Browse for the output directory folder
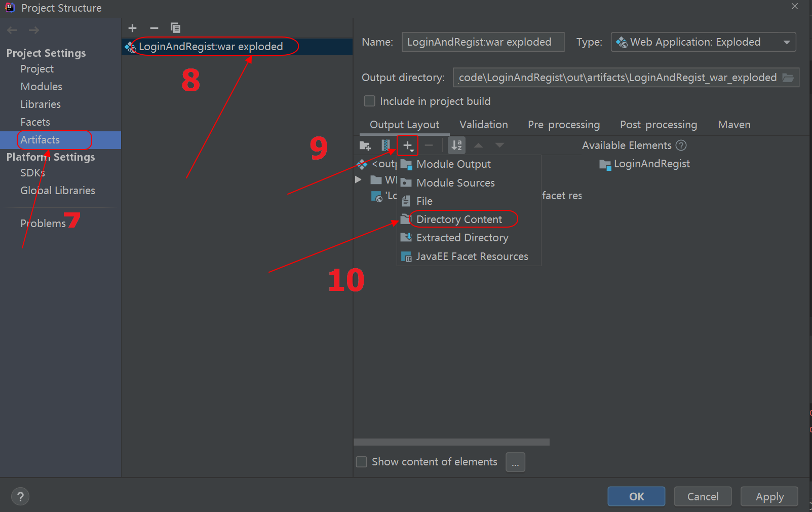The height and width of the screenshot is (512, 812). [x=789, y=77]
